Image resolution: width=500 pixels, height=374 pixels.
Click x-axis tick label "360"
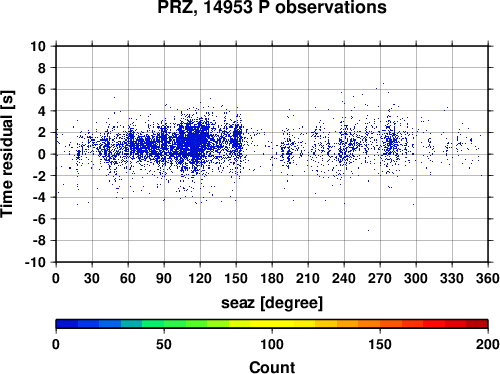[x=488, y=278]
